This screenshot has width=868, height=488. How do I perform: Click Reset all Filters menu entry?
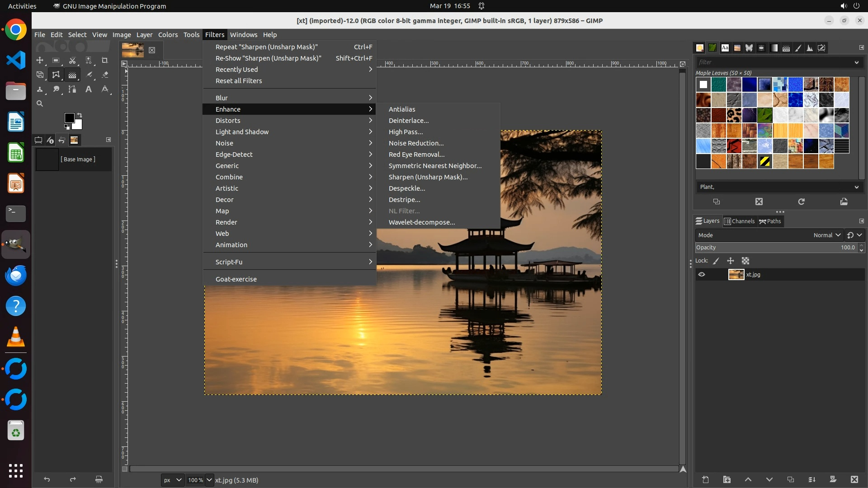[x=238, y=81]
